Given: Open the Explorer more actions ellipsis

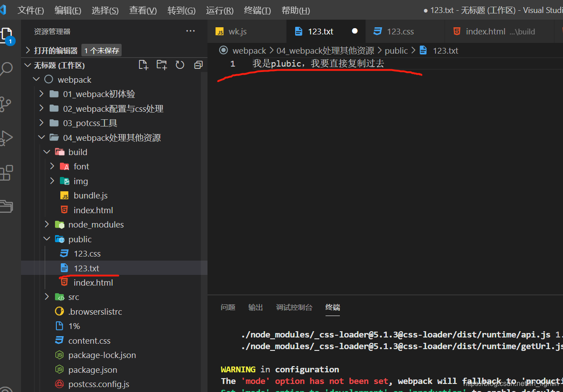Looking at the screenshot, I should click(x=190, y=31).
